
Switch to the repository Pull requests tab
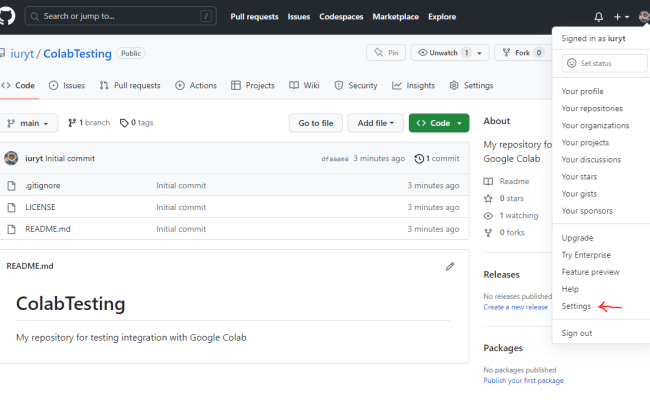click(130, 85)
